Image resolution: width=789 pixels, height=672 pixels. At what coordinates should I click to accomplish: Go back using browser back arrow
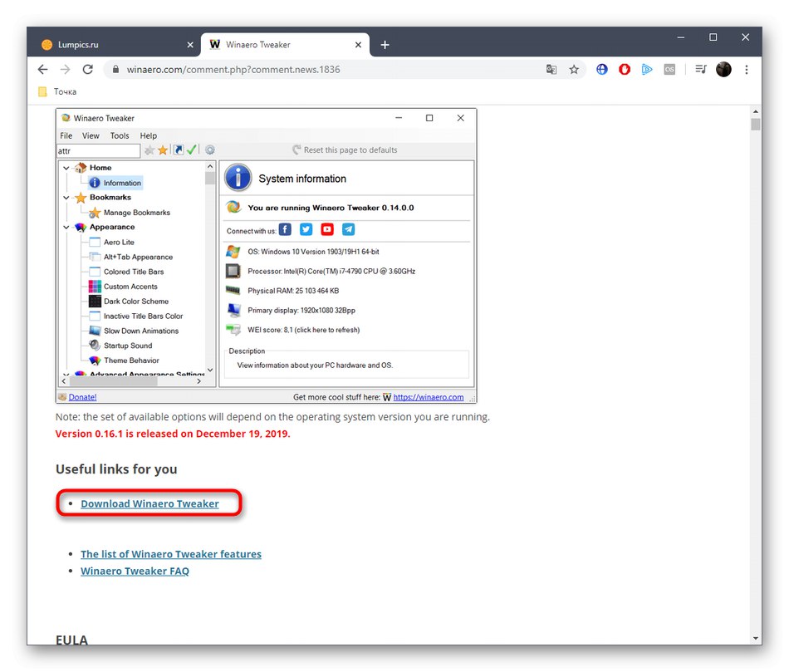point(42,70)
